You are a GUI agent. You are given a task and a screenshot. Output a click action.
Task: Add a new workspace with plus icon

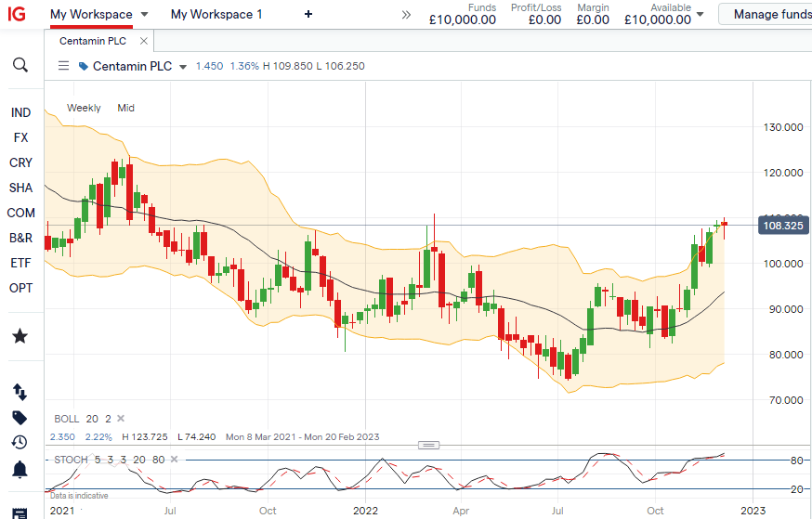pos(308,14)
